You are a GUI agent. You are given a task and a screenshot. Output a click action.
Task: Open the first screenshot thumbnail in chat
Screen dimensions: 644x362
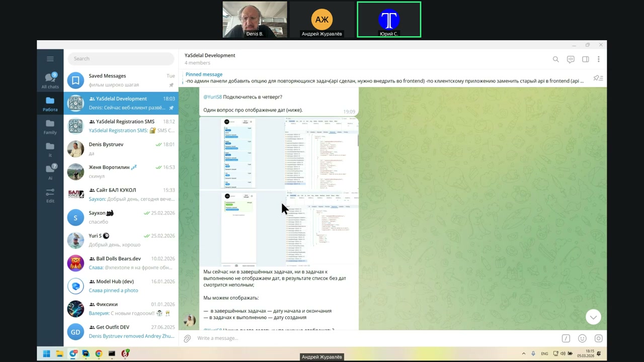(x=279, y=153)
